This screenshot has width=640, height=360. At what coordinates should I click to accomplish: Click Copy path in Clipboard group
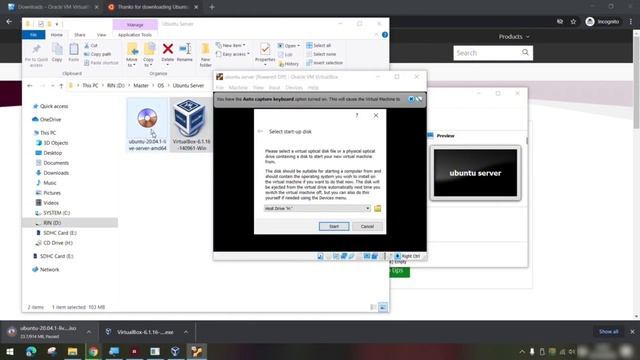98,54
